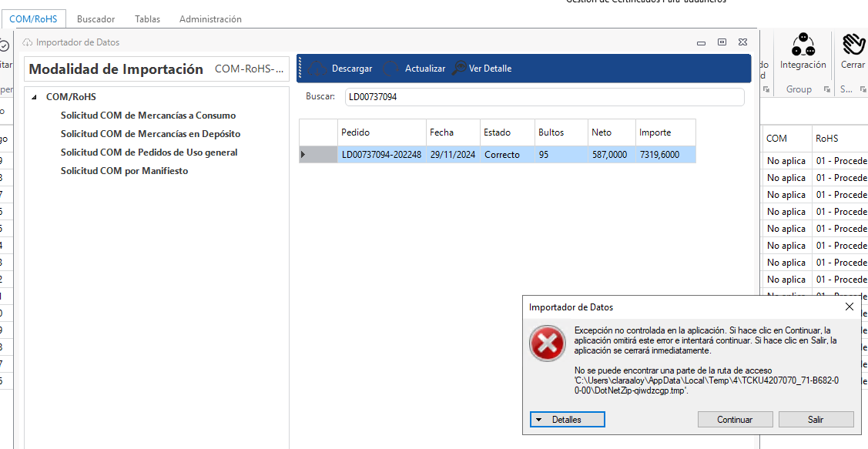
Task: Collapse the COM/RoHS tree node
Action: [x=34, y=97]
